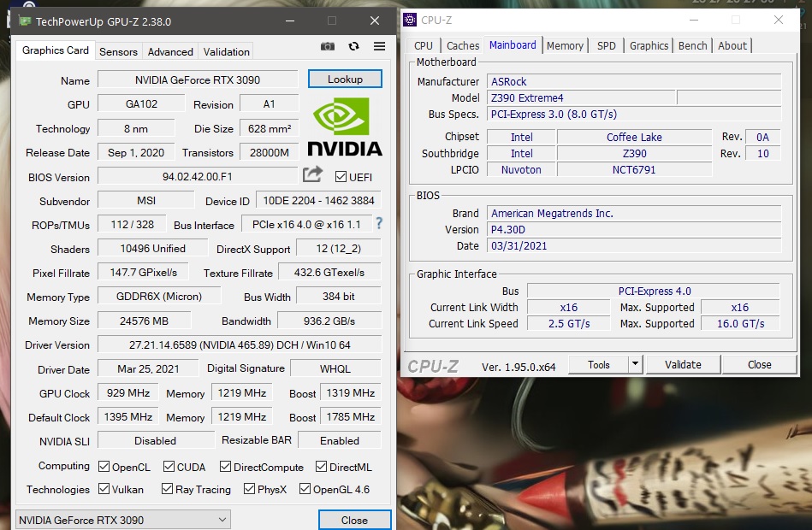Toggle the CUDA checkbox

click(169, 467)
